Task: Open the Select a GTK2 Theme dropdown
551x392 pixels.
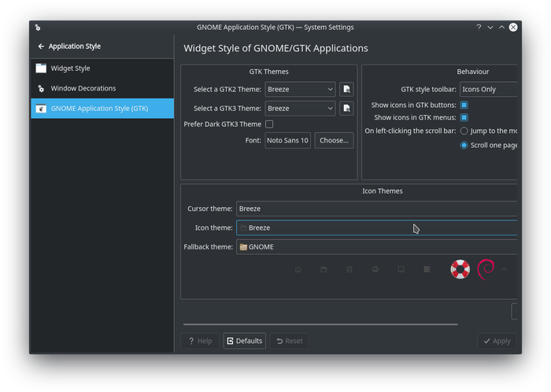Action: [300, 89]
